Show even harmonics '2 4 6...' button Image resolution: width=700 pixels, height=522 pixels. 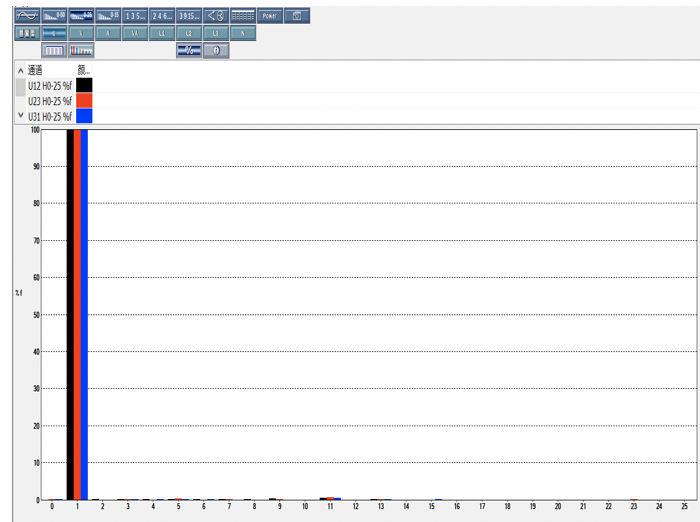coord(162,16)
